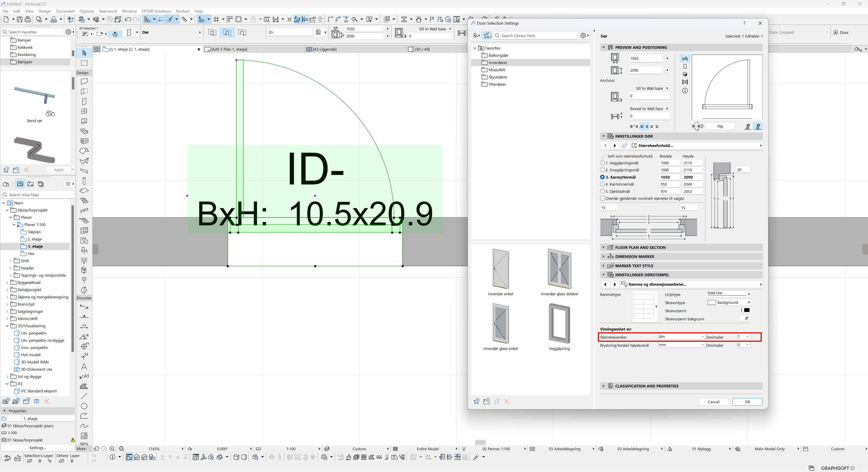868x472 pixels.
Task: Click the save floppy disk icon
Action: (x=19, y=19)
